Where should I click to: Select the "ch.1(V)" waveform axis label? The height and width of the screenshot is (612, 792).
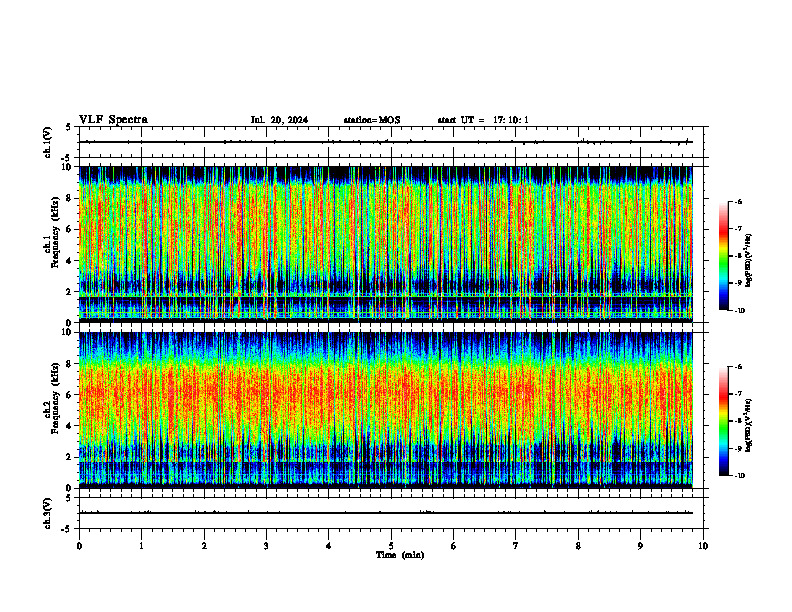coord(48,142)
